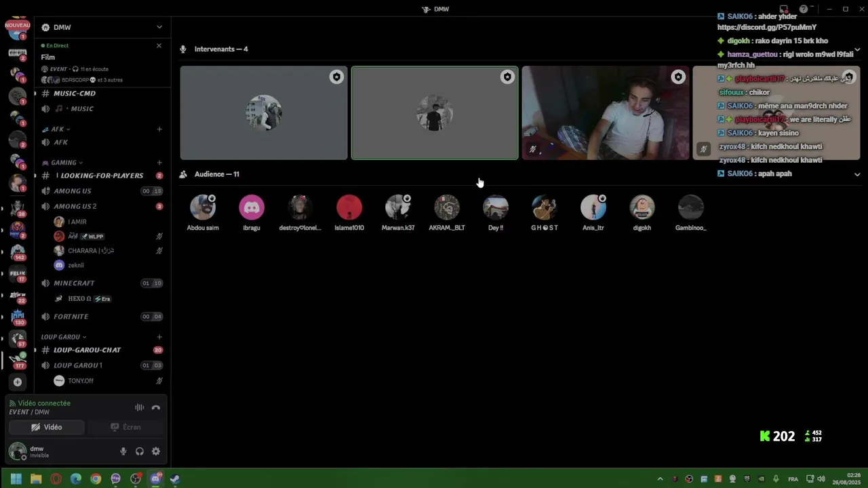Open Windows Start menu
The width and height of the screenshot is (868, 488).
click(x=16, y=479)
